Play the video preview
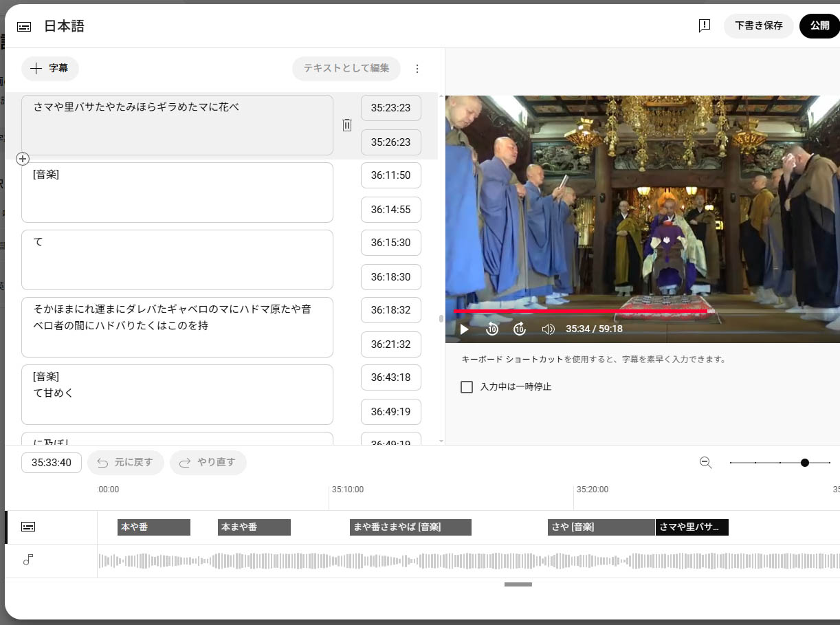Viewport: 840px width, 625px height. point(464,329)
